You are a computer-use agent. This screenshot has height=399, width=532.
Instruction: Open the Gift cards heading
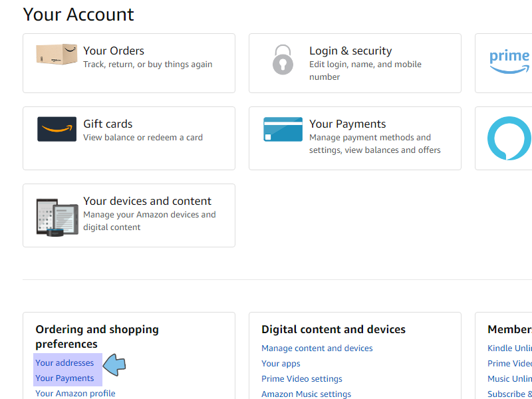pos(108,124)
